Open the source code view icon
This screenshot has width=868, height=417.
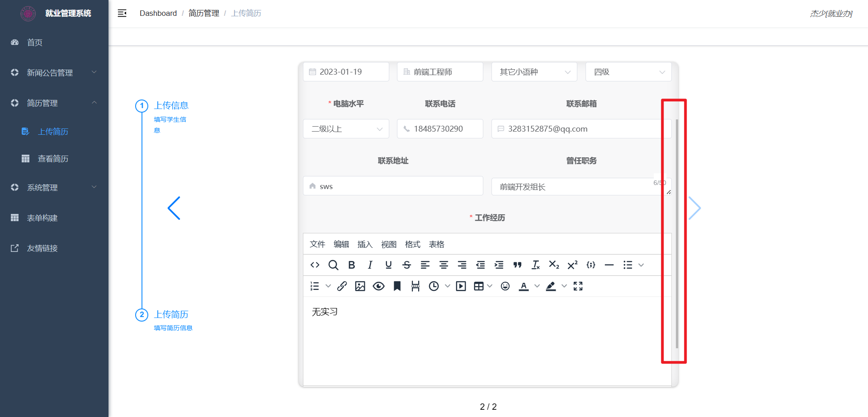coord(315,265)
